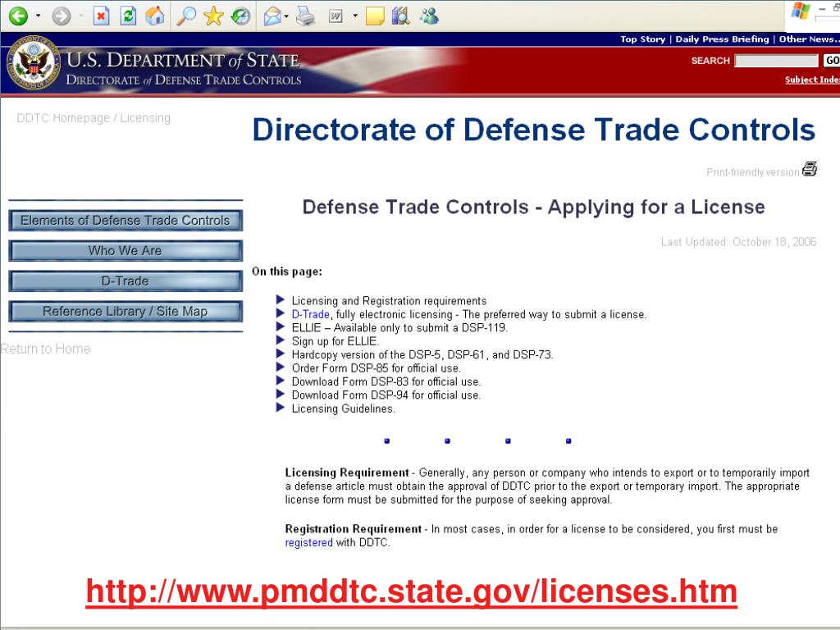Screen dimensions: 840x630
Task: Click the print-friendly printer icon
Action: point(810,169)
